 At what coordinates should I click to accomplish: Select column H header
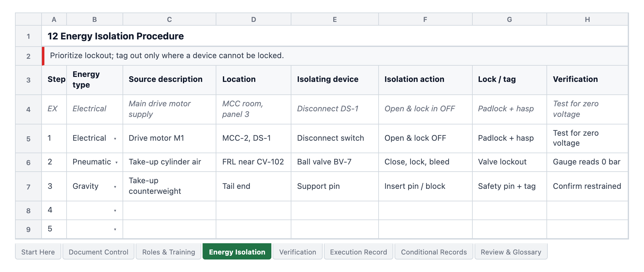pos(587,19)
